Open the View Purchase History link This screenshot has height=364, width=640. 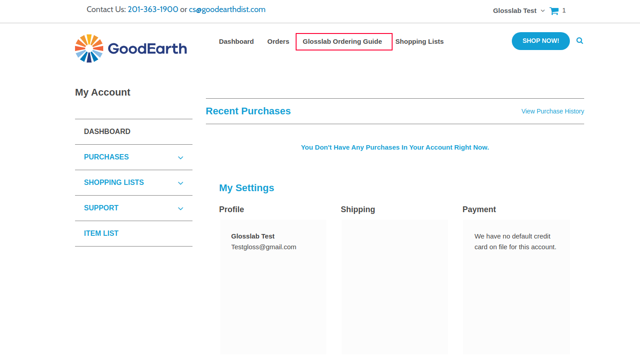point(552,111)
